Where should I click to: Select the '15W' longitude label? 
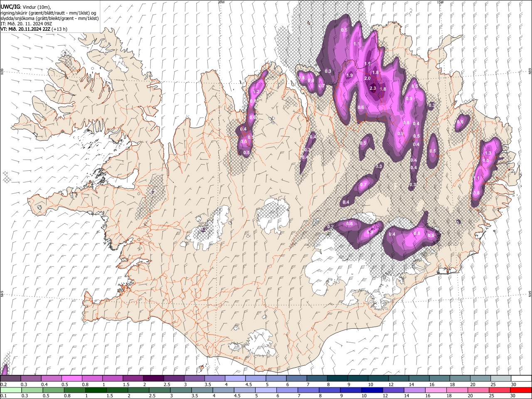(x=440, y=2)
